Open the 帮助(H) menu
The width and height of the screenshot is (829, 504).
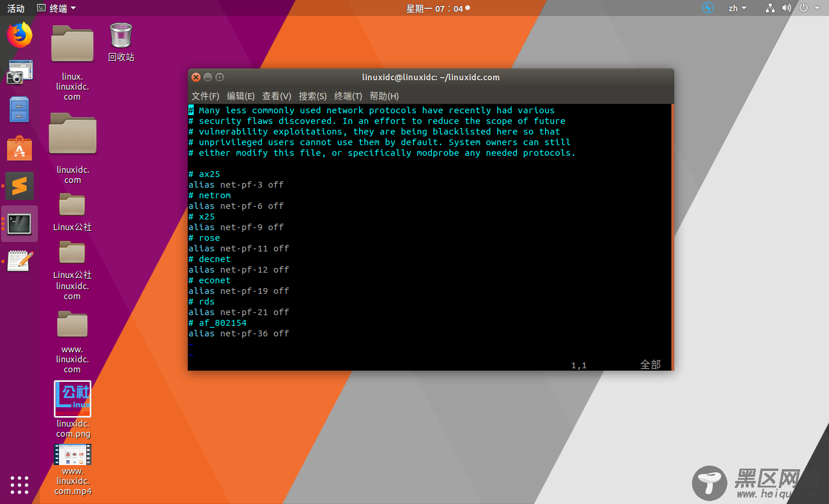click(384, 96)
